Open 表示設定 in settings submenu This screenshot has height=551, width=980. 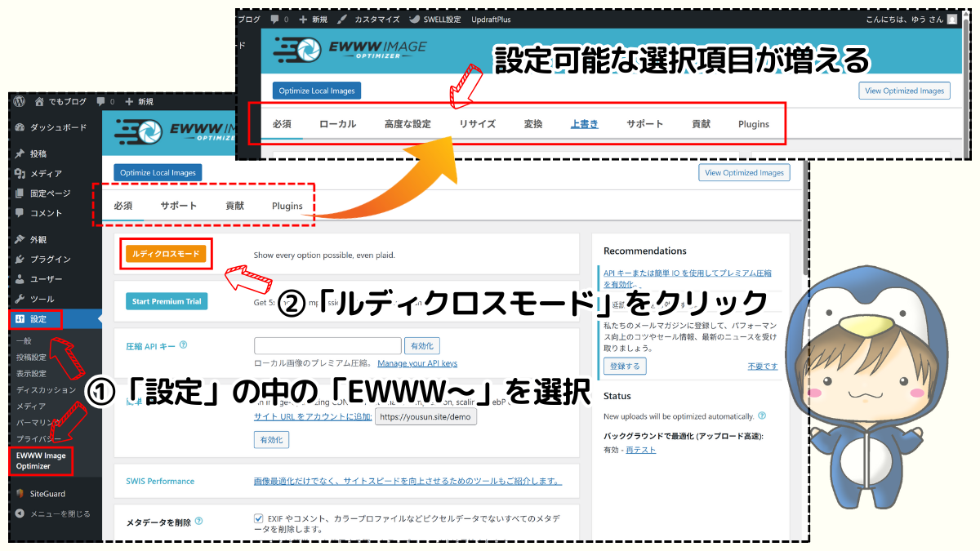(x=31, y=373)
